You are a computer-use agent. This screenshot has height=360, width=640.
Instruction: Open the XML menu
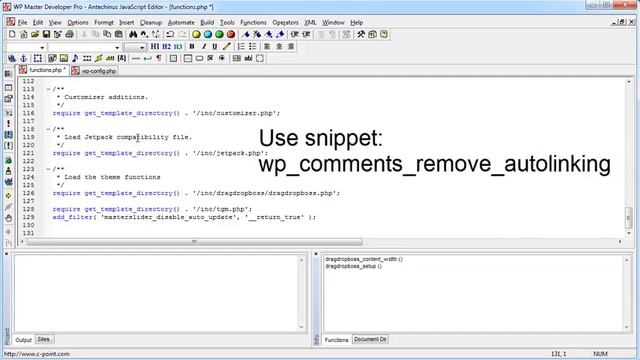pos(310,22)
